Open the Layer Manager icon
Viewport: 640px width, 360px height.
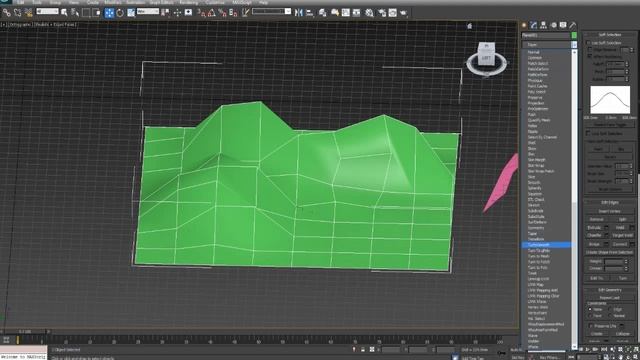point(322,13)
